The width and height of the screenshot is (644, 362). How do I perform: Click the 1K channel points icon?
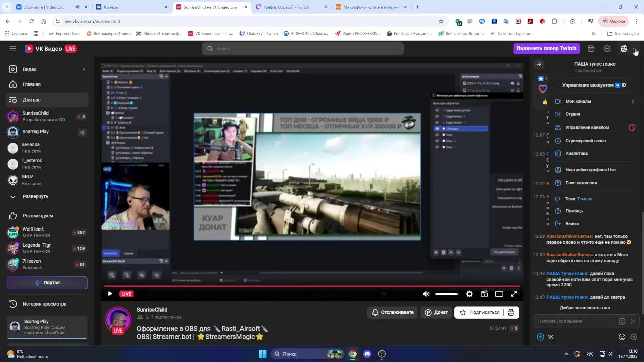tap(541, 337)
